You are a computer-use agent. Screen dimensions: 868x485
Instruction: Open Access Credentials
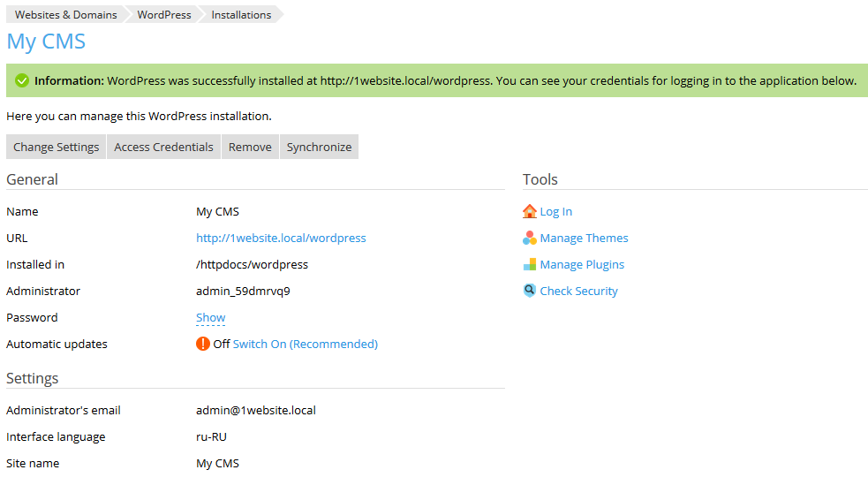pos(163,147)
